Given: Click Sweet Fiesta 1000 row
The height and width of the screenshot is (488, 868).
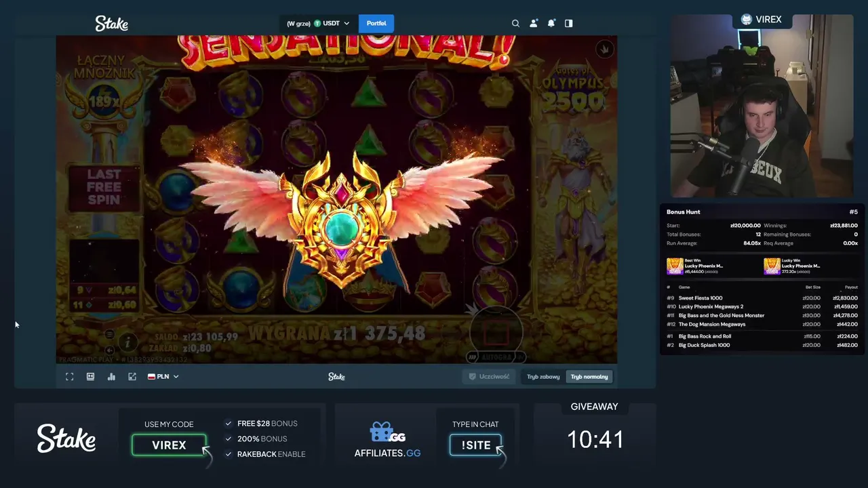Looking at the screenshot, I should (762, 298).
